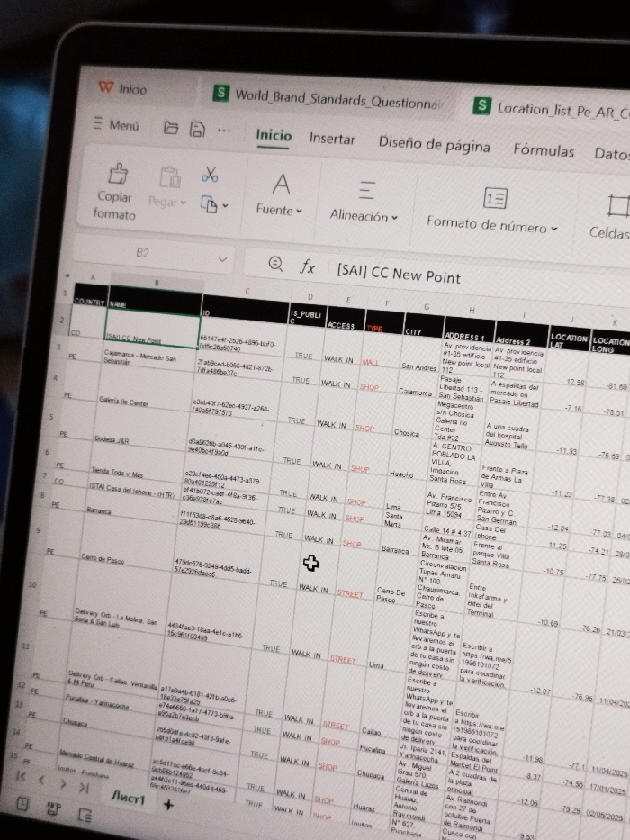
Task: Click the zoom magnifier in formula bar
Action: pos(275,264)
